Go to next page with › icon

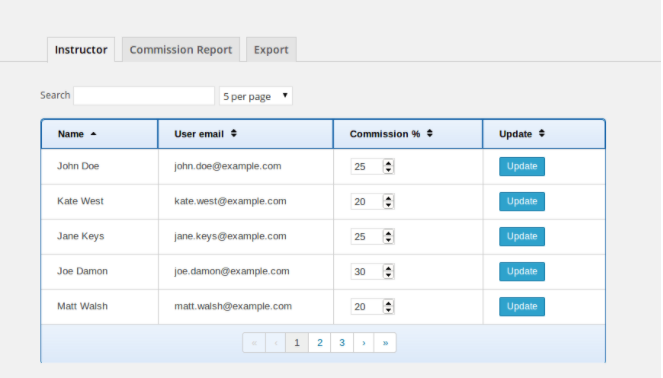tap(364, 343)
